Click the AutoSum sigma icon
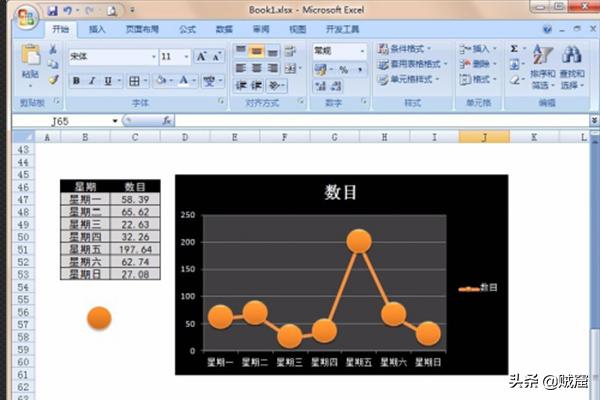Screen dimensions: 600x400 [x=514, y=49]
